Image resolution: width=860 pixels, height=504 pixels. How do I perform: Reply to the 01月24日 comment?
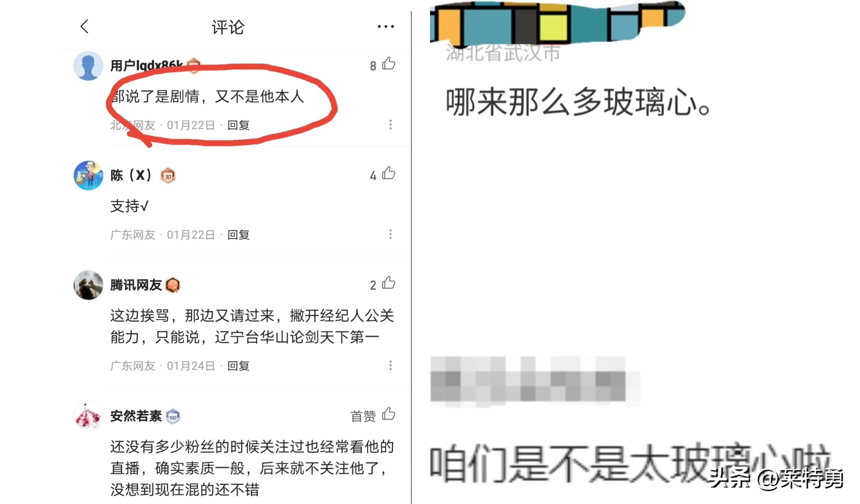coord(239,366)
